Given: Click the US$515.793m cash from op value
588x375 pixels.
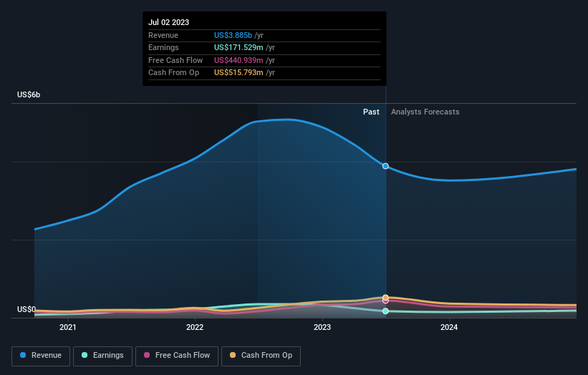Looking at the screenshot, I should coord(238,73).
